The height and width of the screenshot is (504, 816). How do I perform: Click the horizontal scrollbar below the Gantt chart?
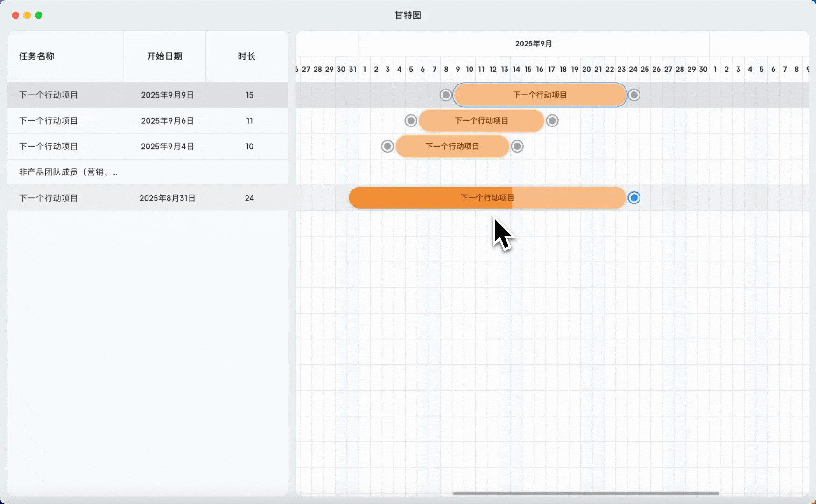585,493
